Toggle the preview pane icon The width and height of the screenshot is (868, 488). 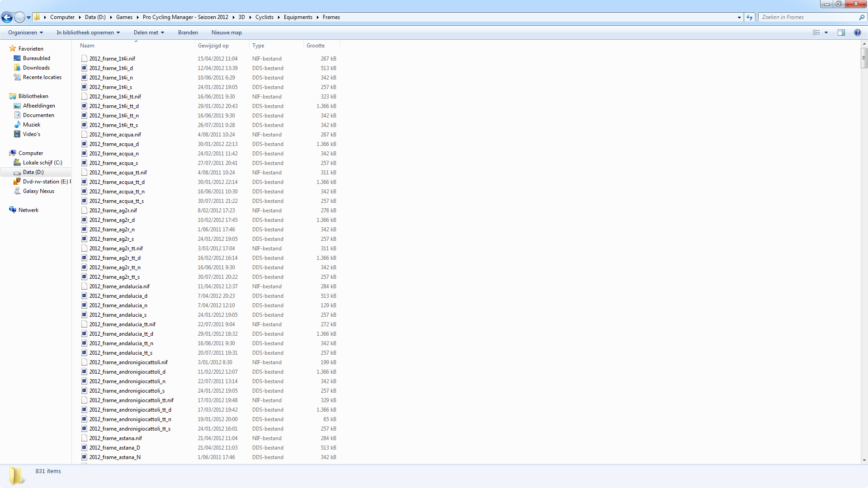point(841,33)
